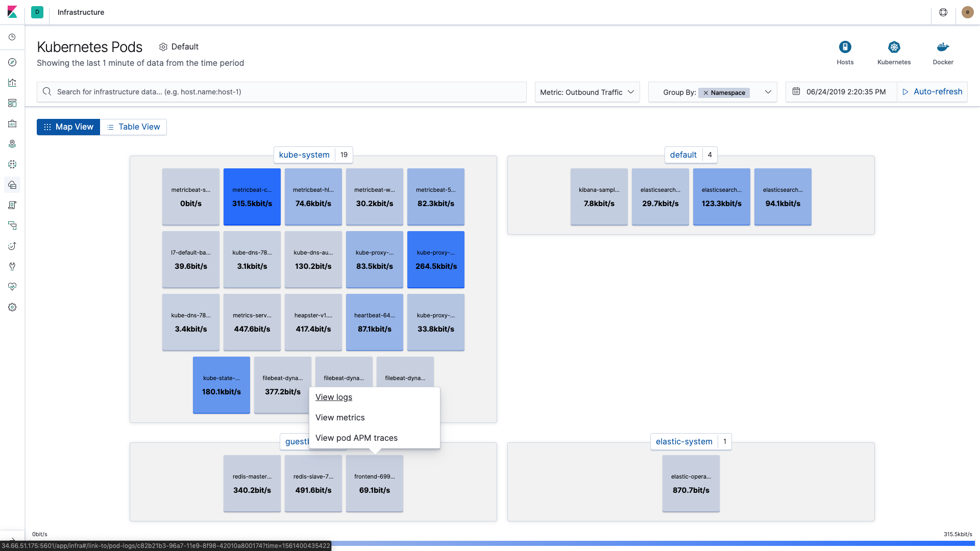Click the Kibana logo icon

pos(12,12)
